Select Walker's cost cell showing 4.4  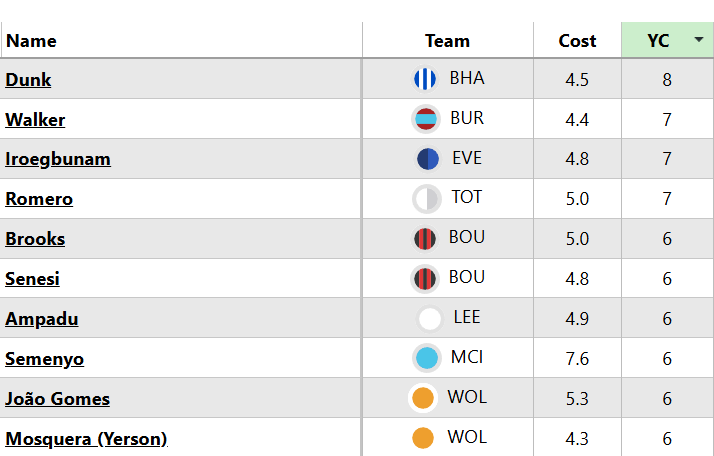[x=577, y=120]
